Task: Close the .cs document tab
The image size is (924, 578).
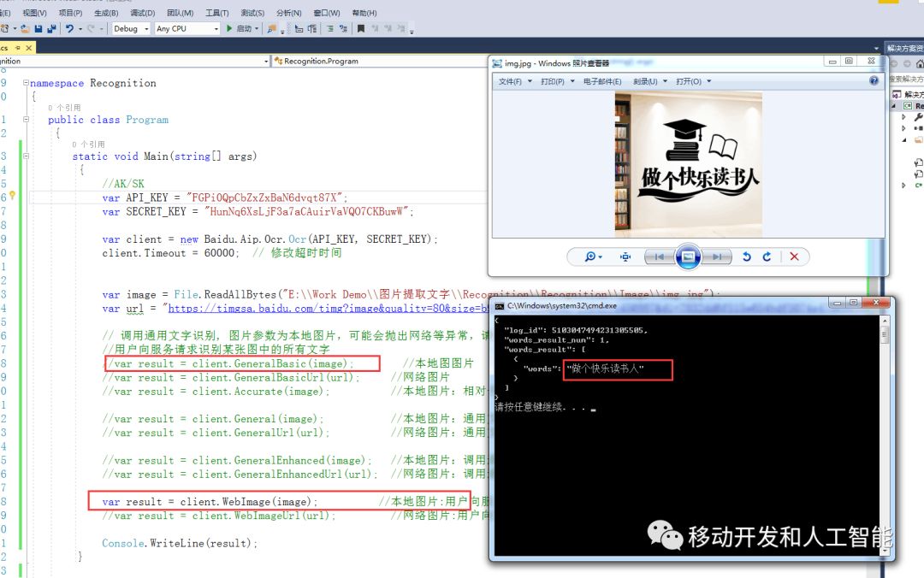Action: (x=29, y=48)
